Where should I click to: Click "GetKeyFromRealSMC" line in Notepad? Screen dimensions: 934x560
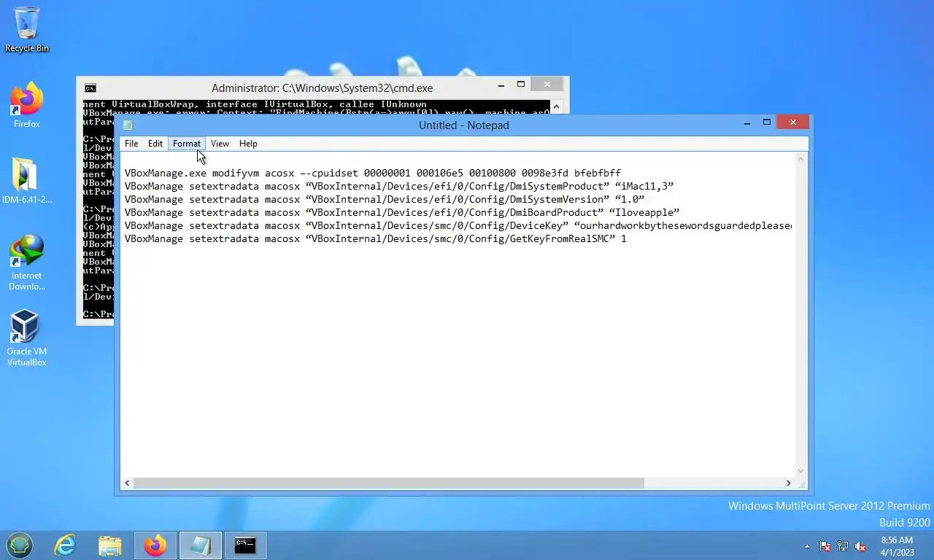pos(375,238)
